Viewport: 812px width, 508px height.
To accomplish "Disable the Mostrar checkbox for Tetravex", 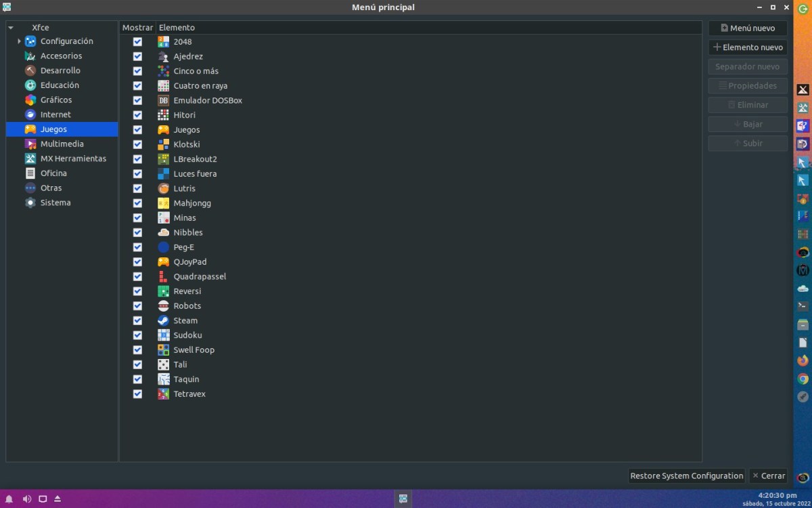I will tap(137, 394).
